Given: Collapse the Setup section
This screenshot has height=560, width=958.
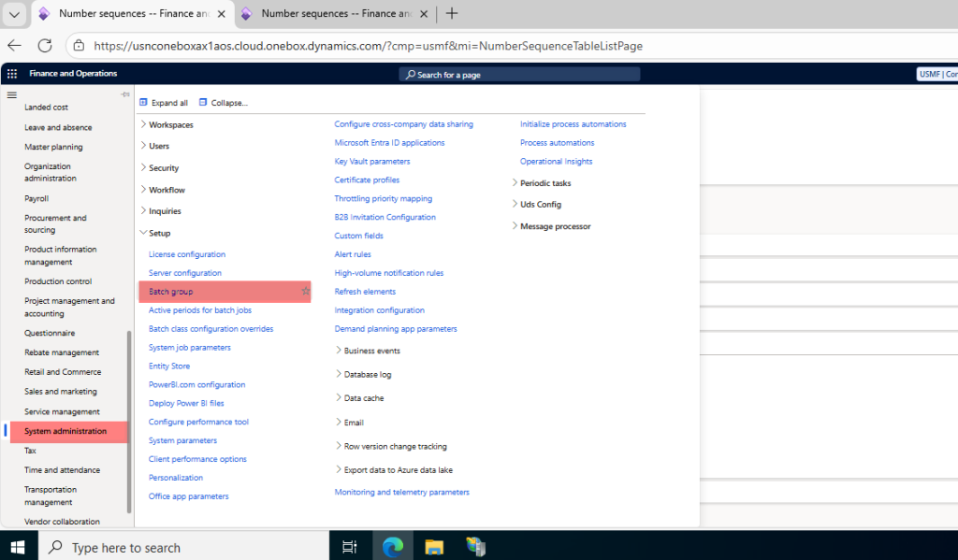Looking at the screenshot, I should click(x=159, y=233).
